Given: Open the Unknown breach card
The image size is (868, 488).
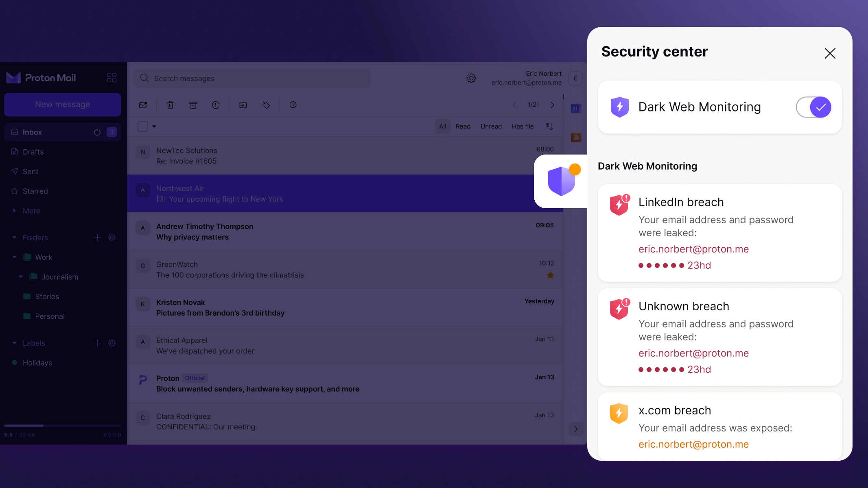Looking at the screenshot, I should pos(719,337).
